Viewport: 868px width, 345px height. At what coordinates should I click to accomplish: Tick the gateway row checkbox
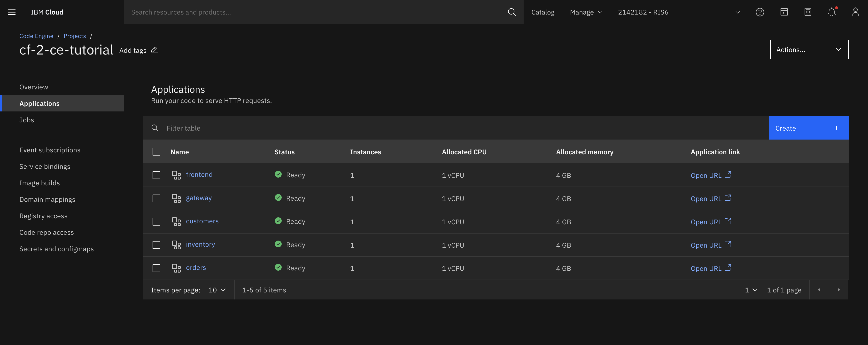click(x=156, y=198)
